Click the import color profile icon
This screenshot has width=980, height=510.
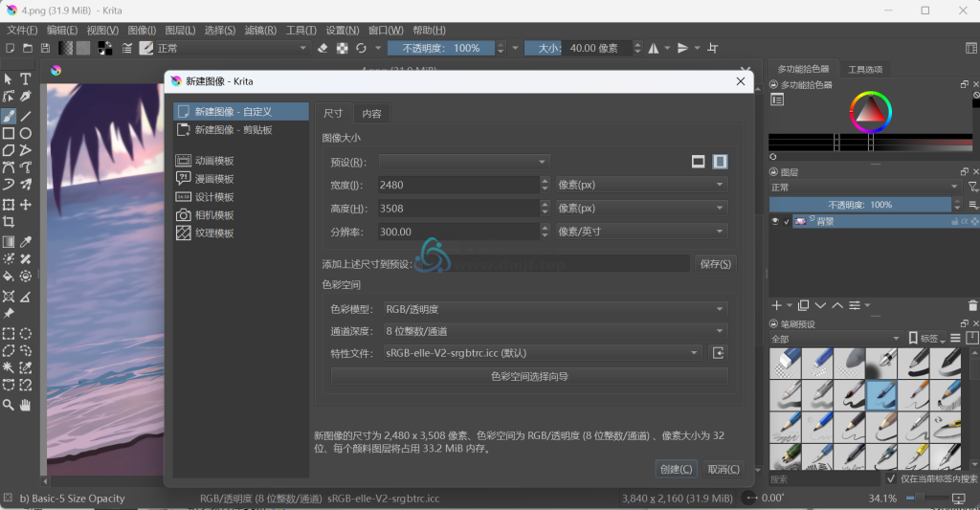click(718, 353)
